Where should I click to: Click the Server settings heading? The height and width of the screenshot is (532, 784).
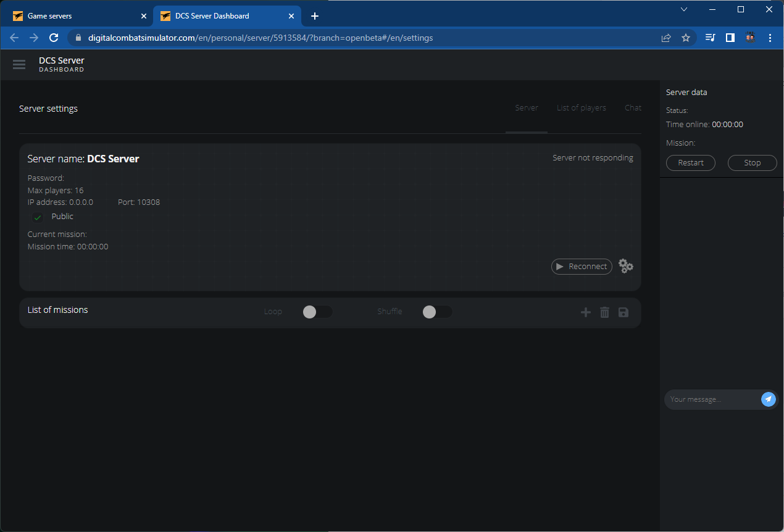(x=48, y=109)
